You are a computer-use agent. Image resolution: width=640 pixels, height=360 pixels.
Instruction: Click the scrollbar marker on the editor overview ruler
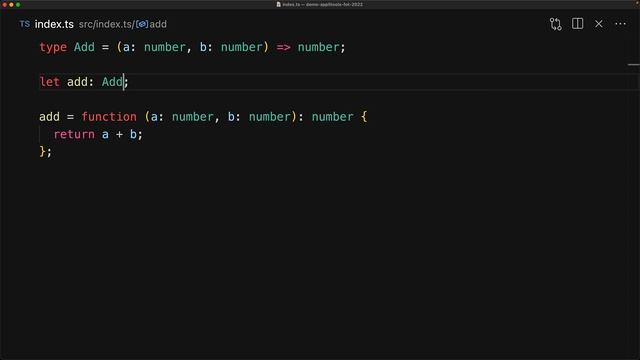(633, 64)
